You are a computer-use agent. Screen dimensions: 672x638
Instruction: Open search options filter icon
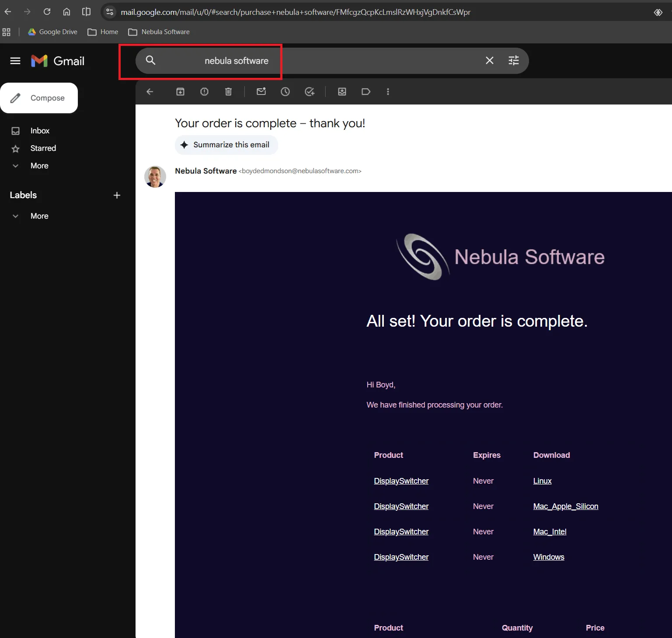pos(514,60)
